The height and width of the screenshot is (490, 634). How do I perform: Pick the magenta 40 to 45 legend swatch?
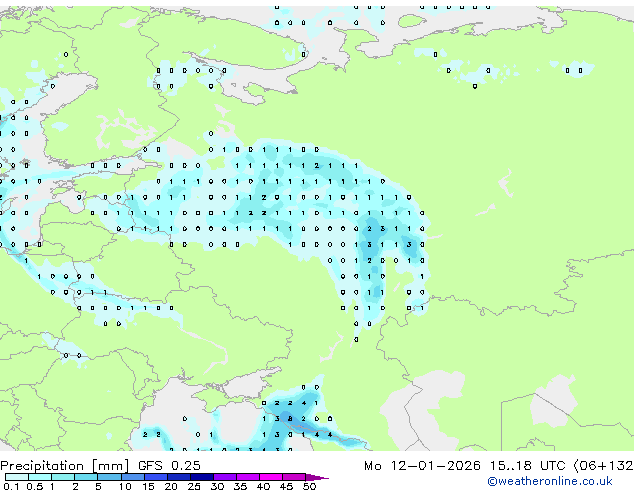(271, 477)
